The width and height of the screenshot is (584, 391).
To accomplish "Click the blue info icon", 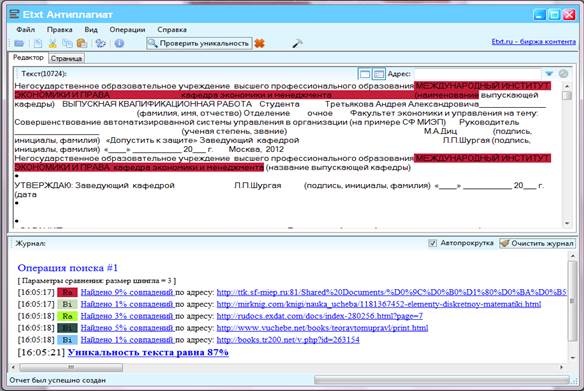I will 119,44.
